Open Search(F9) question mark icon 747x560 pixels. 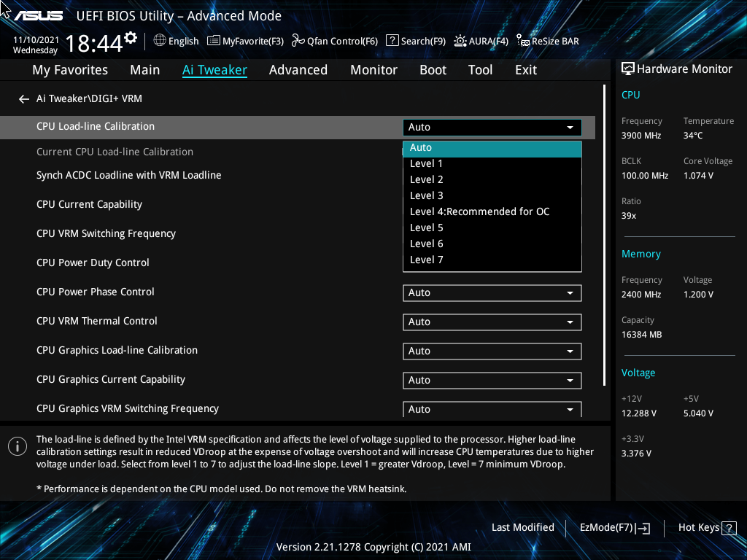(x=392, y=41)
